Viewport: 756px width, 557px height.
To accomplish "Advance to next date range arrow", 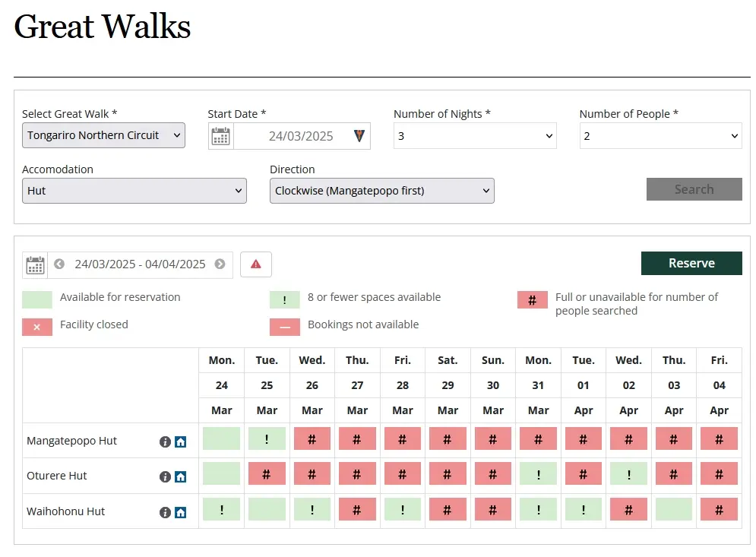I will tap(220, 264).
